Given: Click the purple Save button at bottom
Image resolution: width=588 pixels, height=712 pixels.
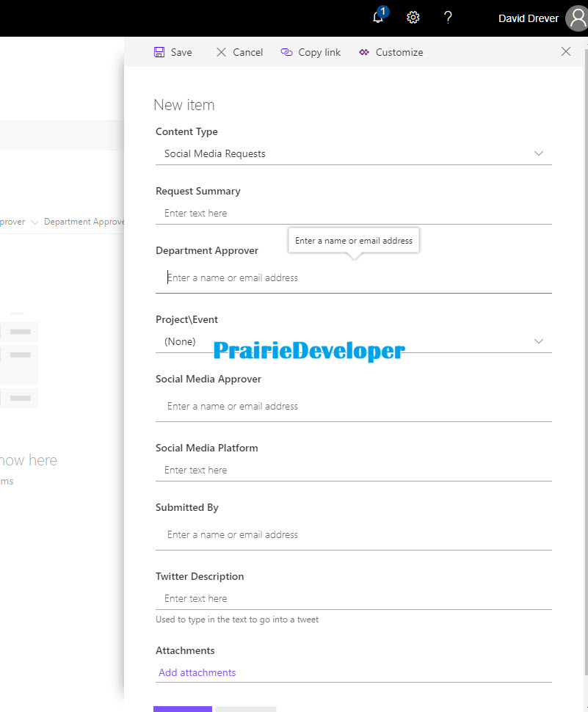Looking at the screenshot, I should [183, 709].
